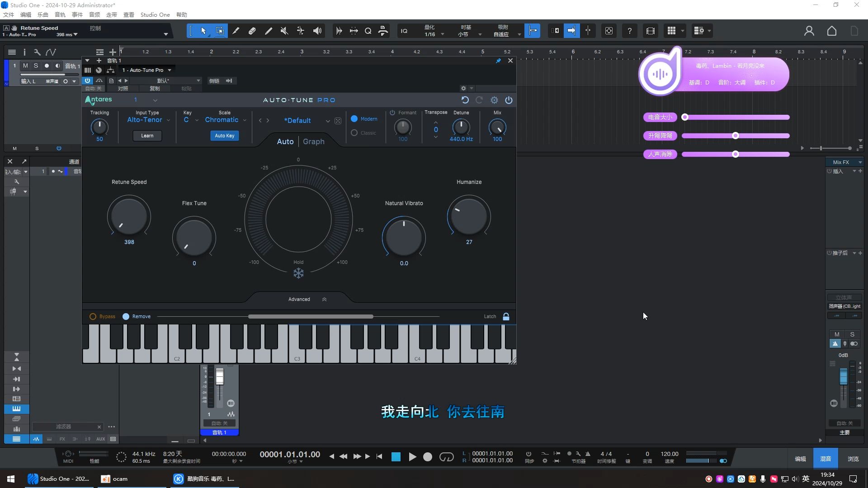Toggle the loop transport button
The height and width of the screenshot is (488, 868).
coord(447,457)
